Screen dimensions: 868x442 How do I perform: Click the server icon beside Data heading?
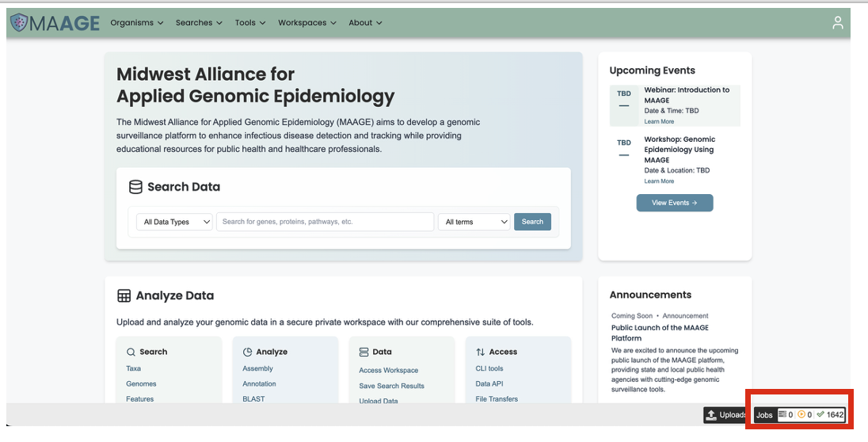364,352
